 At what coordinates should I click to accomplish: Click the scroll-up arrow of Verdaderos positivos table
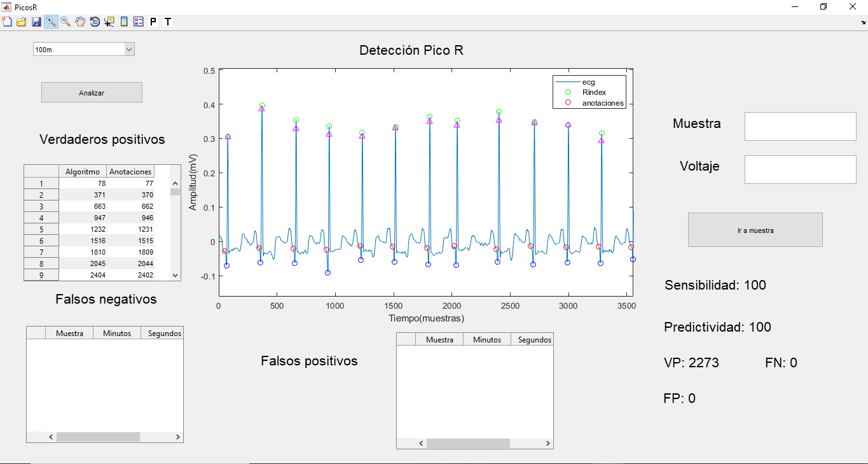[x=176, y=183]
